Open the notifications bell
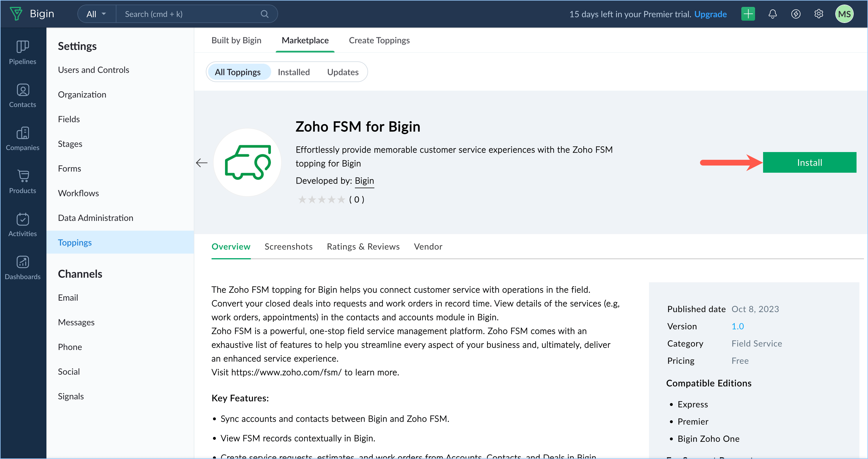Screen dimensions: 868x459 pos(772,14)
